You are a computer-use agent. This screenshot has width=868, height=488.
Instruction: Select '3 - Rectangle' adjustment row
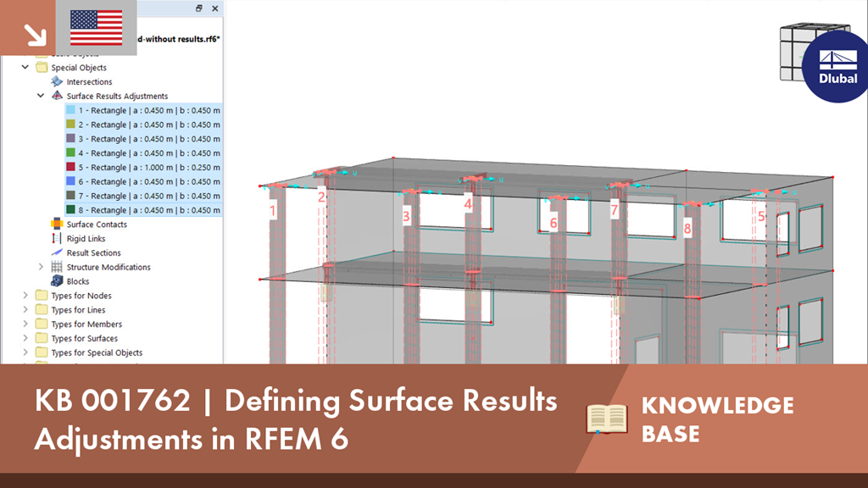[x=143, y=139]
